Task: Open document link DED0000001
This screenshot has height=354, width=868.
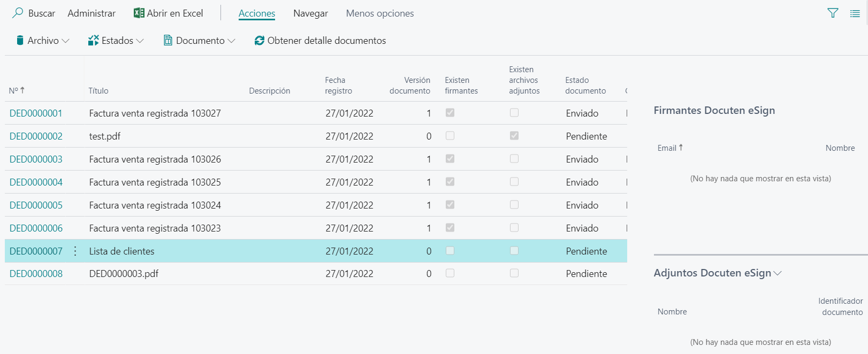Action: coord(36,113)
